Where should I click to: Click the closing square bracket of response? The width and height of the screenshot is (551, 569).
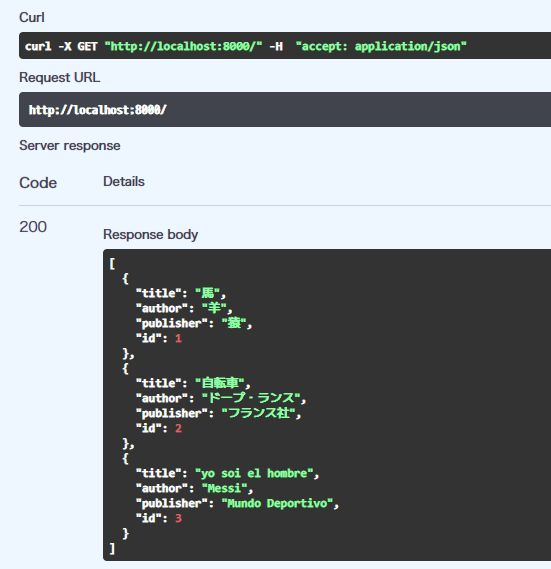click(x=112, y=548)
